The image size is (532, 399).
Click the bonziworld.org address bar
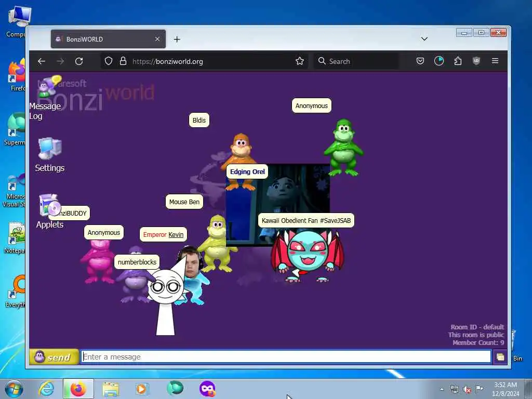204,61
